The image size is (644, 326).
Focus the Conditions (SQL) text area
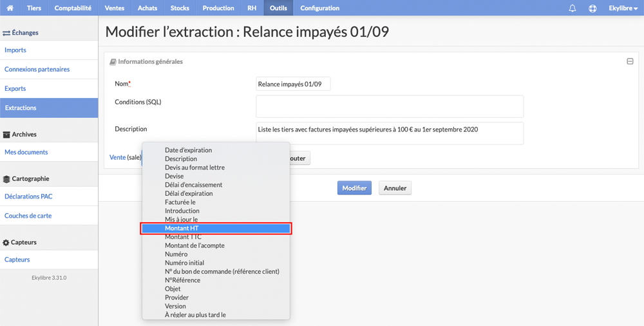[x=390, y=106]
